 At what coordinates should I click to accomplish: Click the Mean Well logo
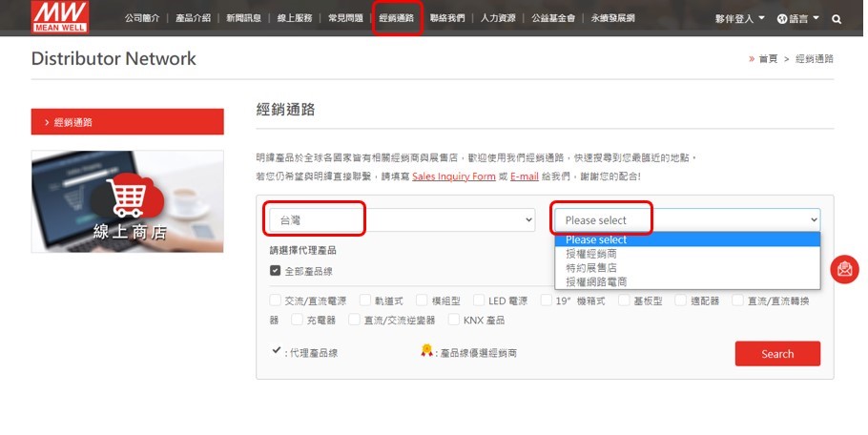(58, 16)
